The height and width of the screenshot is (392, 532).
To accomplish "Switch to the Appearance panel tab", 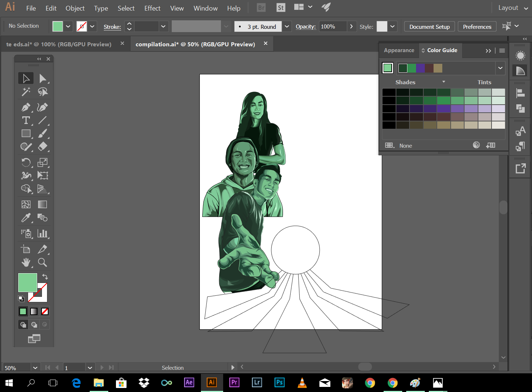I will click(x=399, y=50).
